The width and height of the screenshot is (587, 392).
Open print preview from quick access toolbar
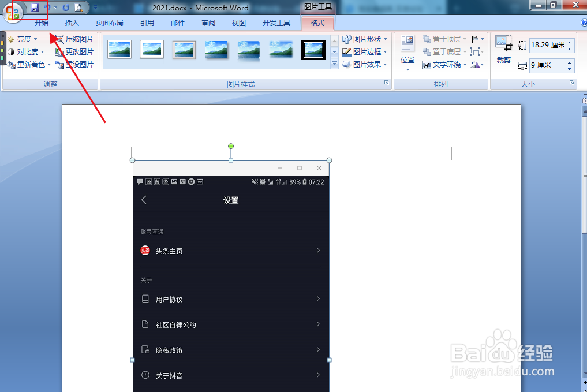coord(78,8)
